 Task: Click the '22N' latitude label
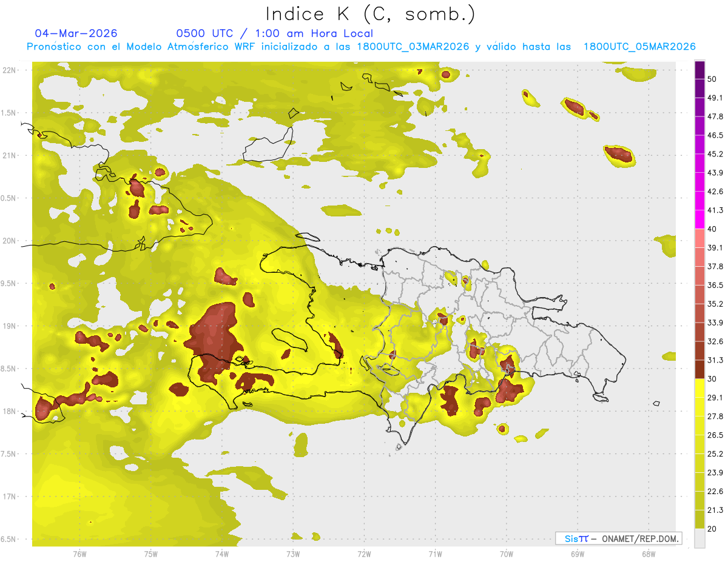point(9,70)
